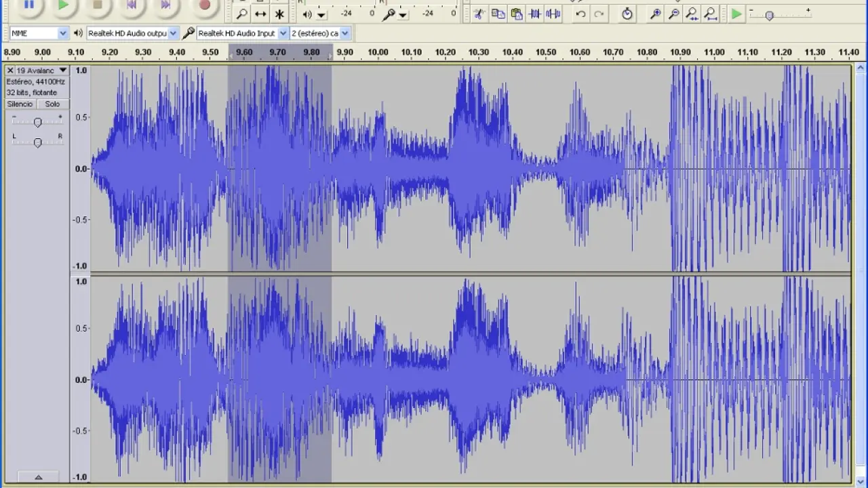
Task: Click the Silence audio icon
Action: pos(554,14)
